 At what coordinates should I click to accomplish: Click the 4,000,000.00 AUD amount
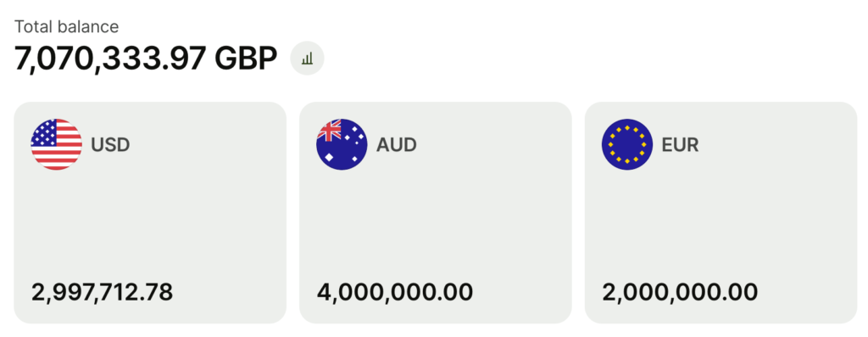(x=395, y=292)
